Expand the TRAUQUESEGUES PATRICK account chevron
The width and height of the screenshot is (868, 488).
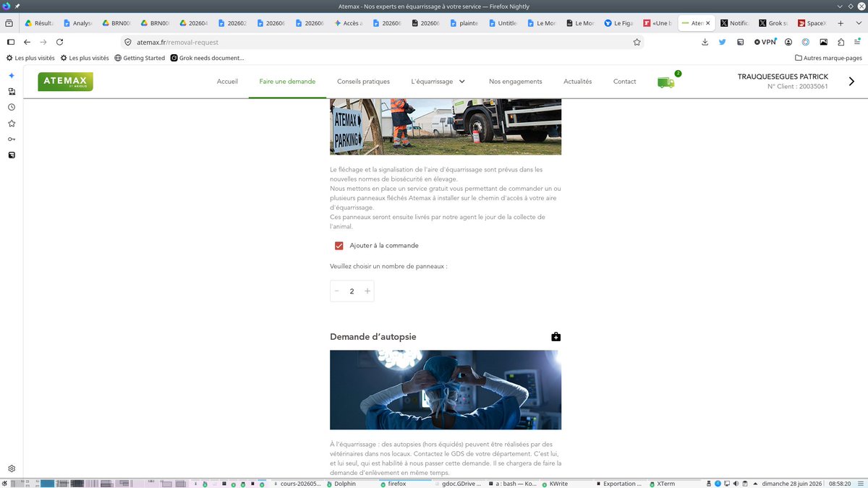(851, 82)
